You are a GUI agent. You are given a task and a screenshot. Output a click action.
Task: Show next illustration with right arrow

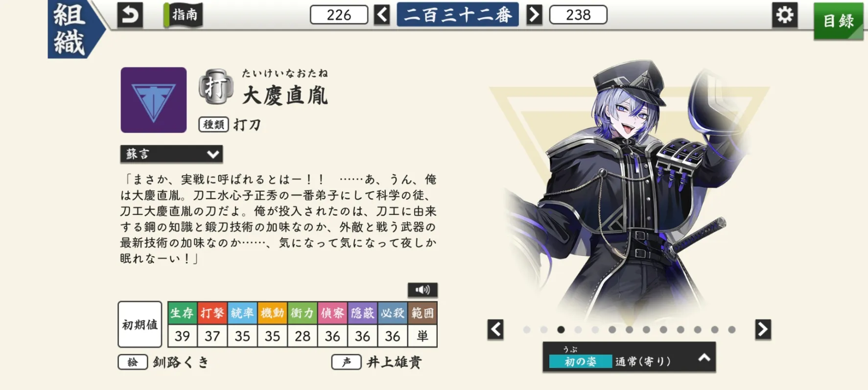(x=763, y=329)
